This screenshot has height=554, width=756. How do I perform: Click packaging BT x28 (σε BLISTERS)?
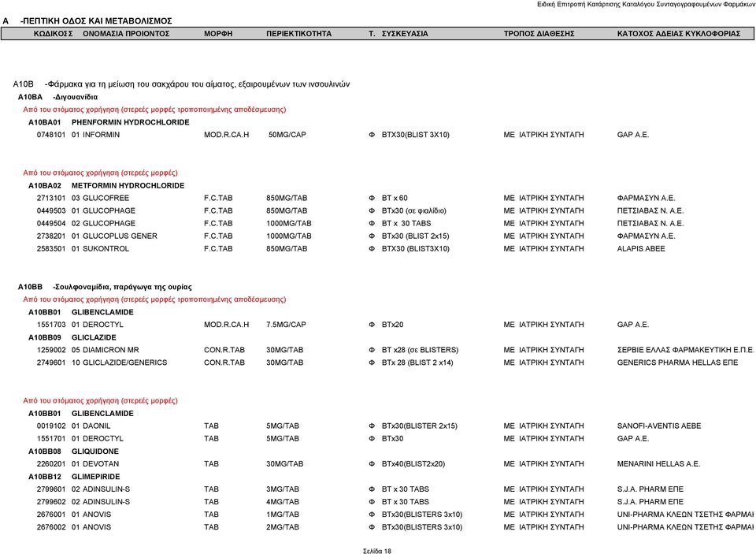420,351
